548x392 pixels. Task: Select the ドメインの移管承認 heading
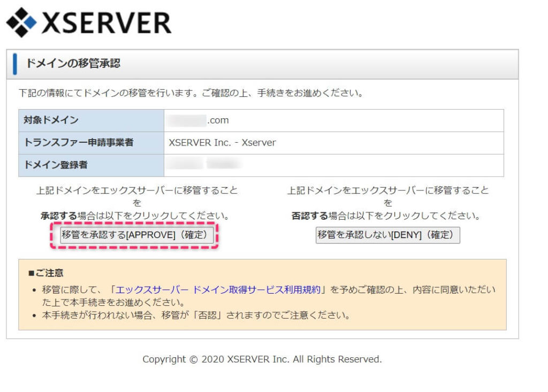pos(73,64)
